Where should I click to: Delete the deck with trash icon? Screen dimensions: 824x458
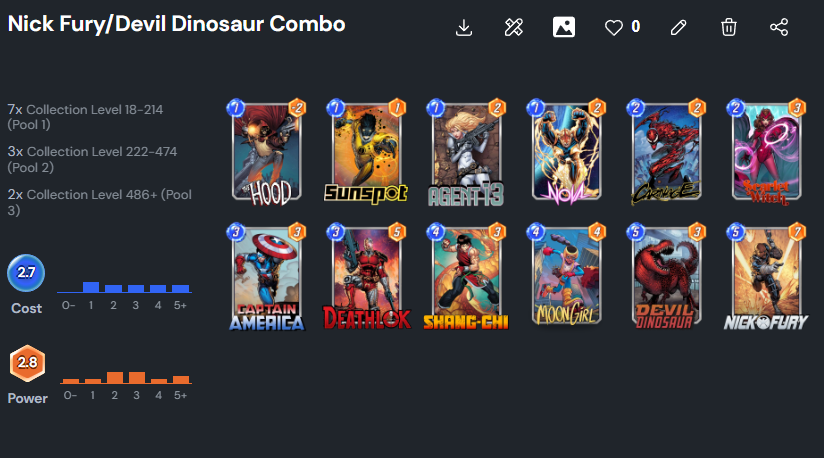click(x=728, y=27)
